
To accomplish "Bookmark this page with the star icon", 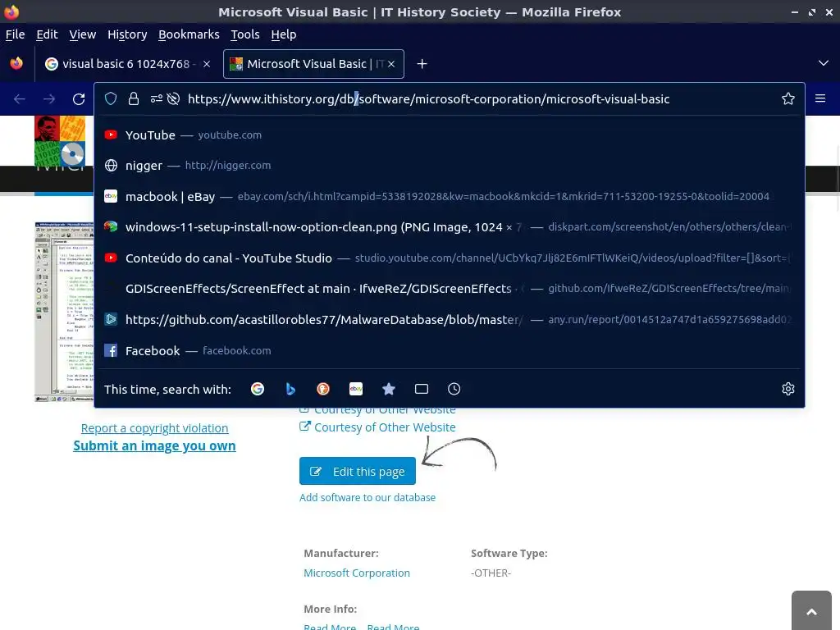I will click(x=787, y=98).
